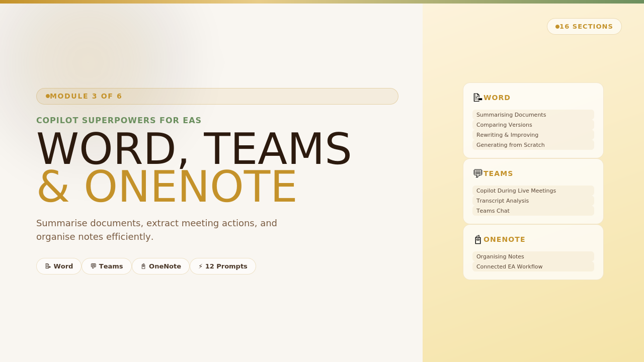Click the notepad icon in OneNote pill
This screenshot has width=644, height=362.
click(x=143, y=266)
